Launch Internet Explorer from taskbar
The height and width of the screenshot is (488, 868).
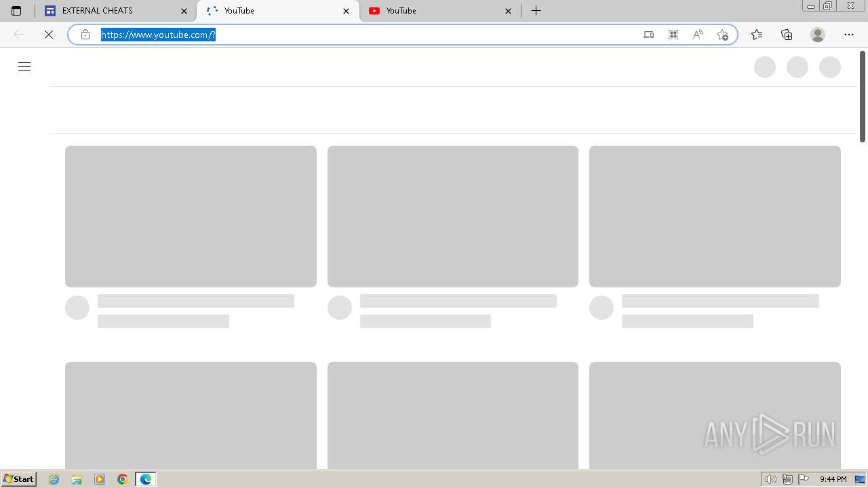pos(54,479)
